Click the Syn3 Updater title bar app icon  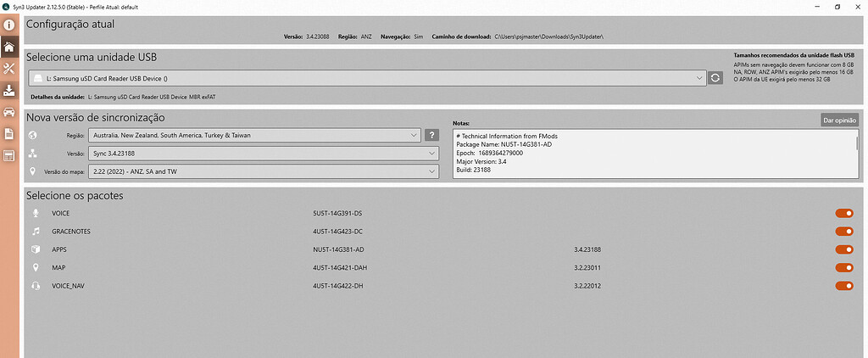(x=6, y=7)
